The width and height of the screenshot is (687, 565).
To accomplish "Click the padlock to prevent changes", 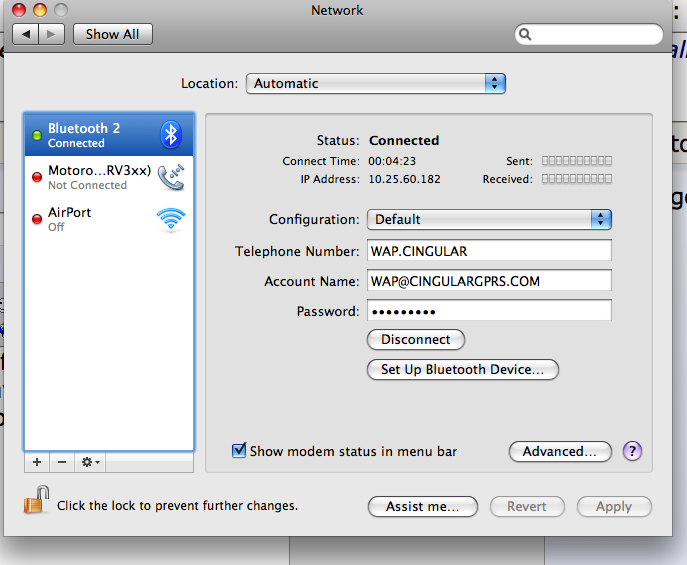I will (36, 499).
